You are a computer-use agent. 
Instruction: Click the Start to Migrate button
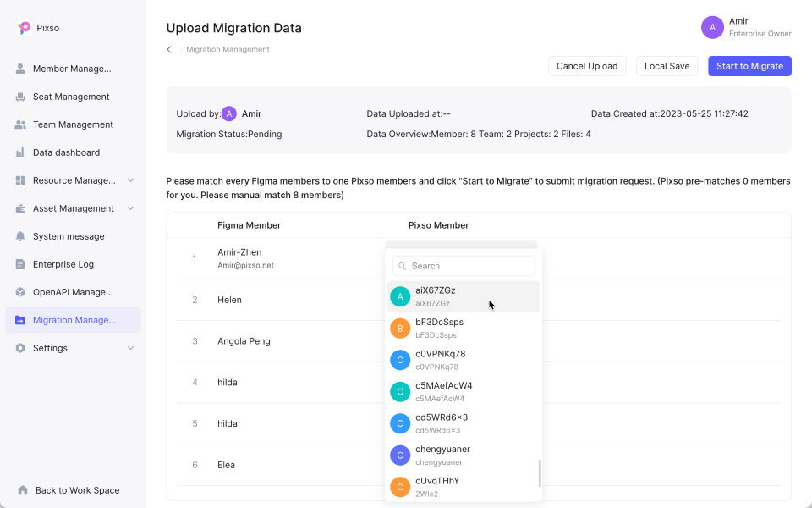pos(749,66)
